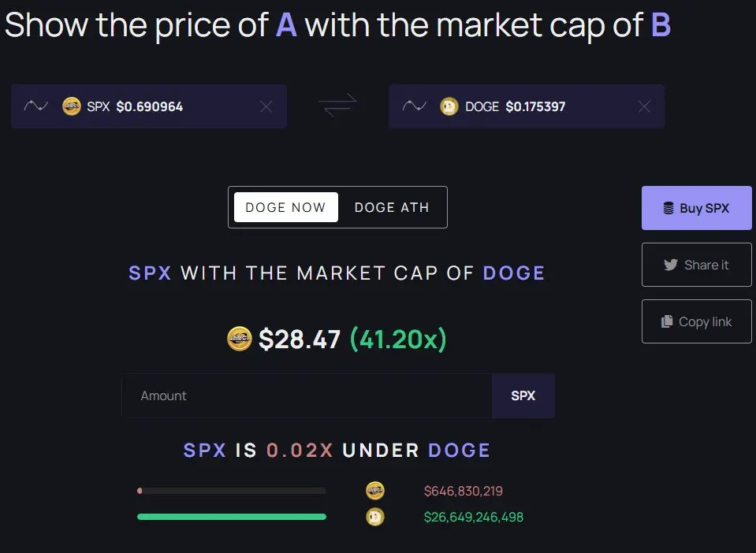Clear the SPX selection with X icon

coord(266,106)
